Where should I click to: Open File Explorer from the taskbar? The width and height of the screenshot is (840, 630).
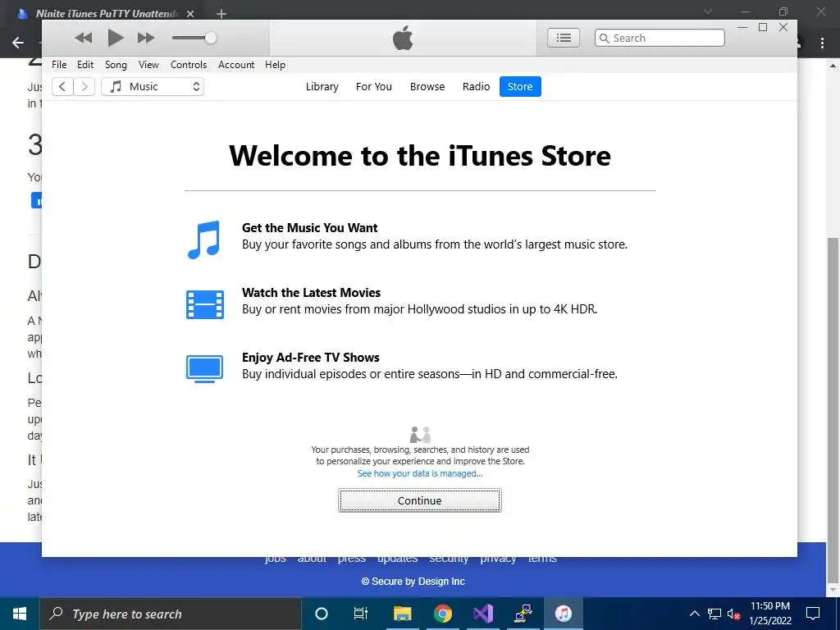(x=402, y=614)
